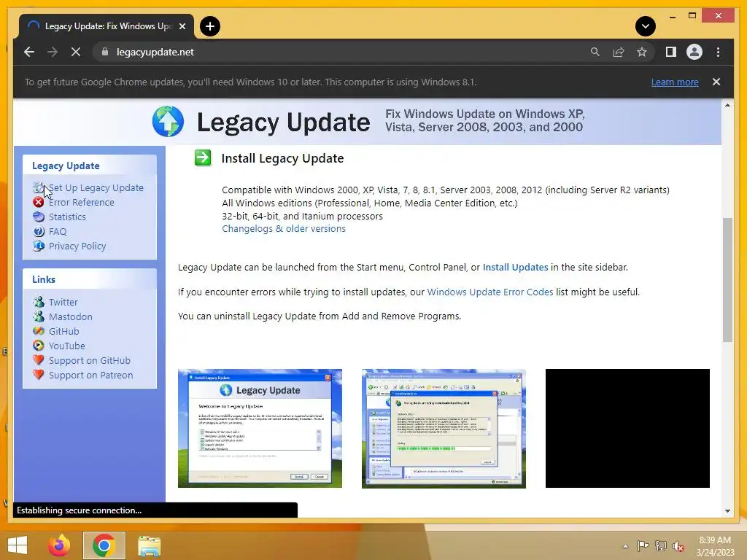The width and height of the screenshot is (747, 560).
Task: Open the installer welcome screenshot thumbnail
Action: [x=260, y=428]
